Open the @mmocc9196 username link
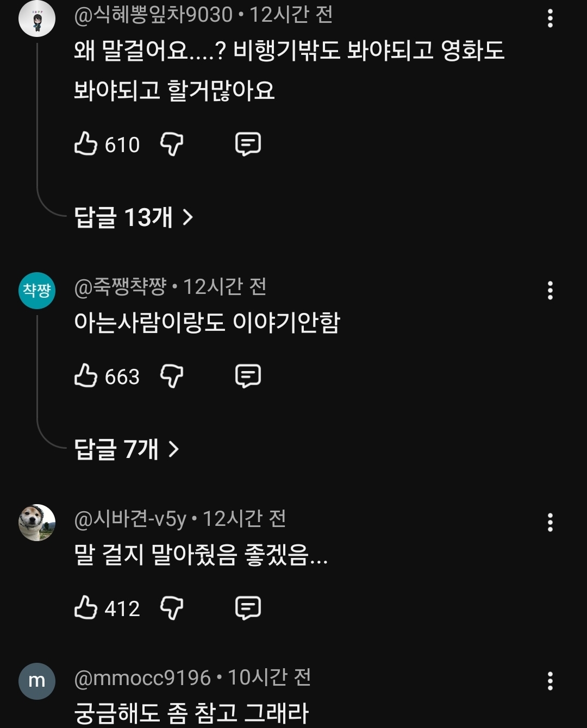Image resolution: width=587 pixels, height=728 pixels. (142, 677)
